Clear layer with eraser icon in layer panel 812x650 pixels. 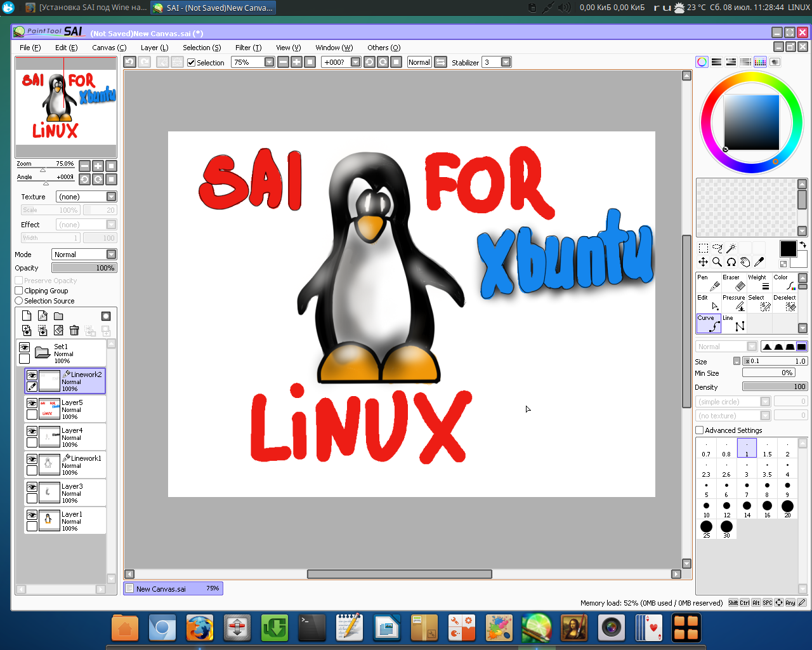point(58,331)
